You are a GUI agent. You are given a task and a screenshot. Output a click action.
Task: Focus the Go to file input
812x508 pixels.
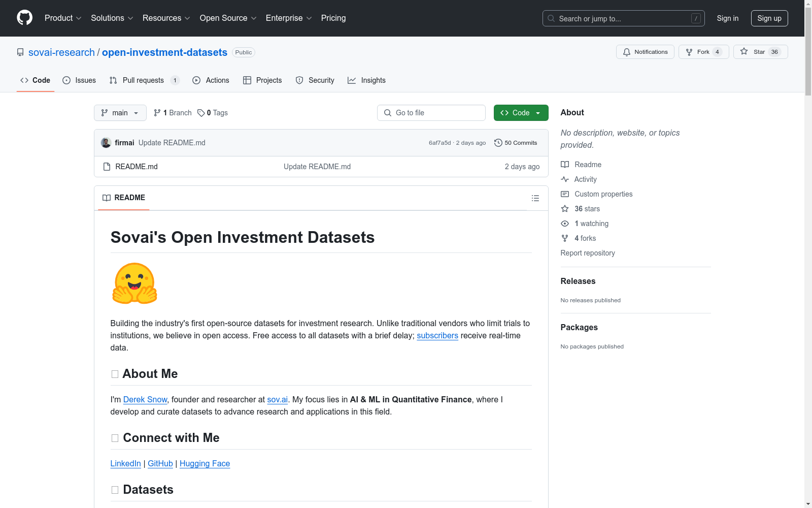tap(431, 113)
